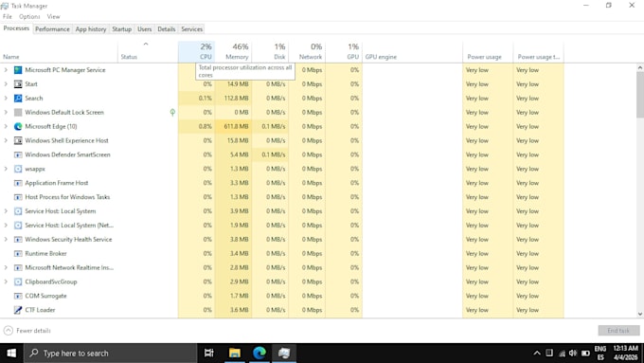Sort by the Status column header
The width and height of the screenshot is (644, 363).
pyautogui.click(x=148, y=51)
